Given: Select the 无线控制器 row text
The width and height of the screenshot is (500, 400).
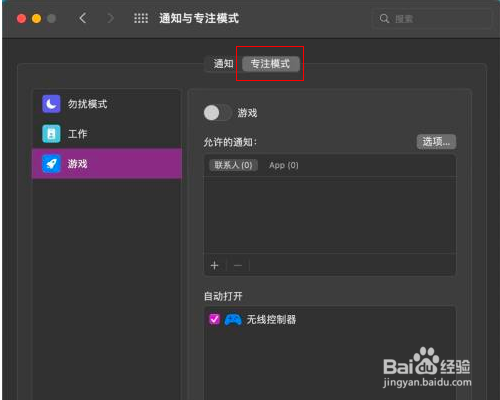Looking at the screenshot, I should pyautogui.click(x=271, y=319).
